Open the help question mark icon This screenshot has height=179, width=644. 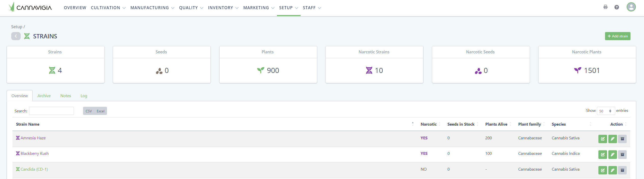click(x=616, y=7)
